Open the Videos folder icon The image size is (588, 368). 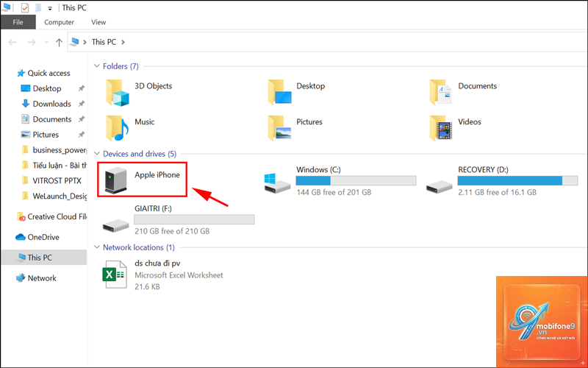[x=440, y=128]
